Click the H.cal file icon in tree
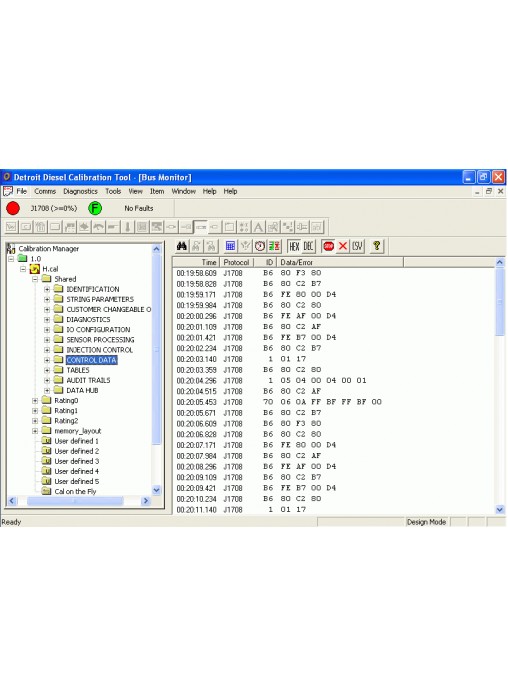This screenshot has width=508, height=696. coord(35,269)
